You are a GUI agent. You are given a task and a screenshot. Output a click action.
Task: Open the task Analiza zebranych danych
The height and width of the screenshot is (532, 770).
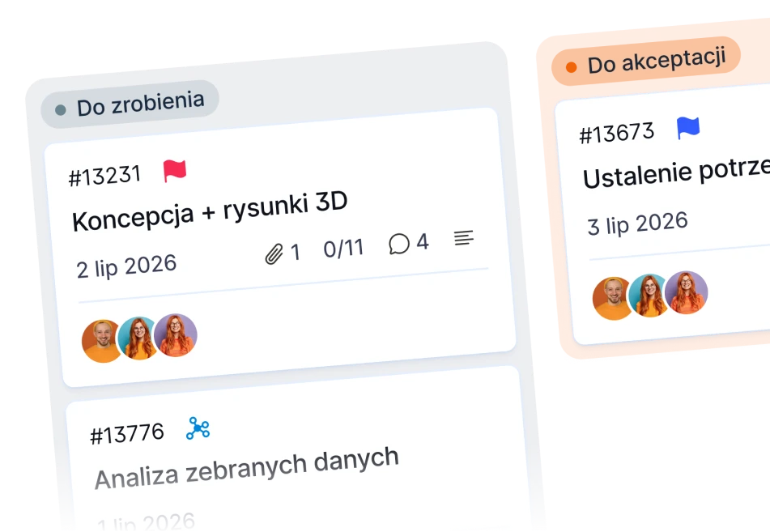[246, 468]
